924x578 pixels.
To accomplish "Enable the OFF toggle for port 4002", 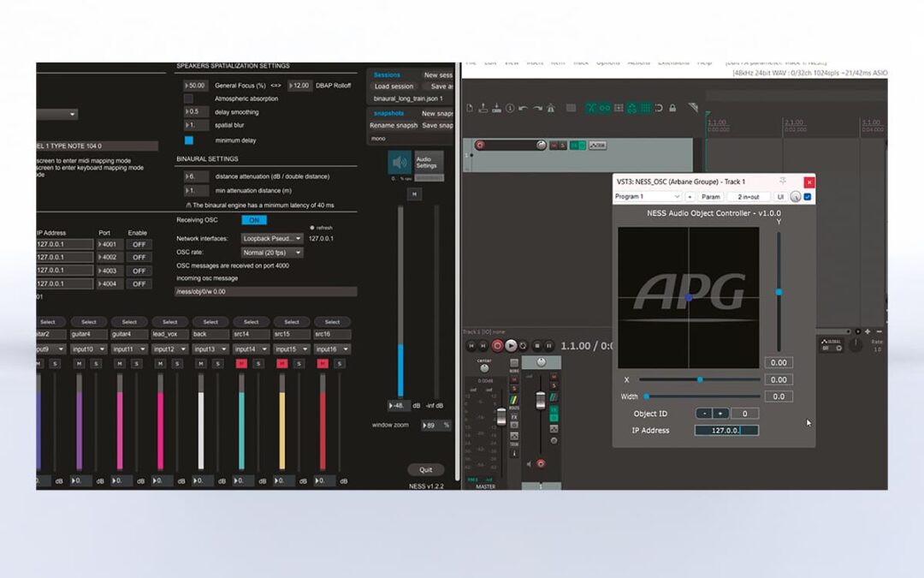I will [139, 257].
